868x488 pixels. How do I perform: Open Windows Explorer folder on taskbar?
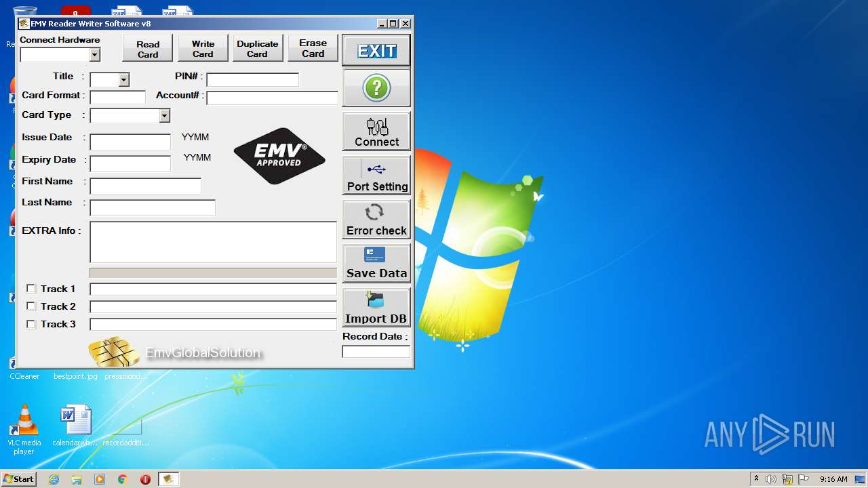pyautogui.click(x=77, y=479)
